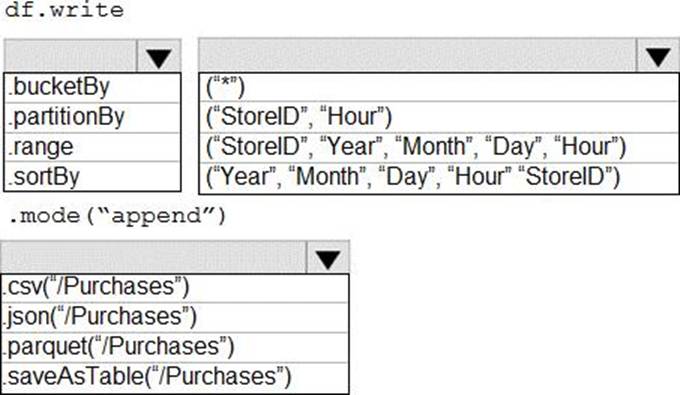The width and height of the screenshot is (680, 395).
Task: Open the first dropdown arrow after df.write
Action: (x=159, y=56)
